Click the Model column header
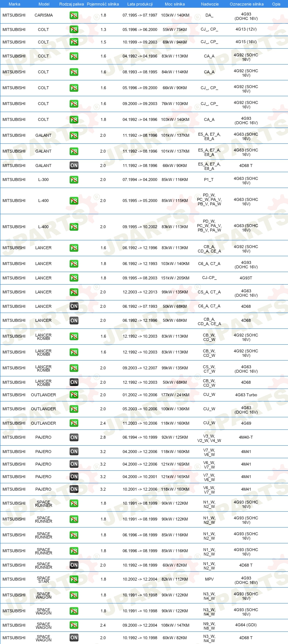 [44, 4]
